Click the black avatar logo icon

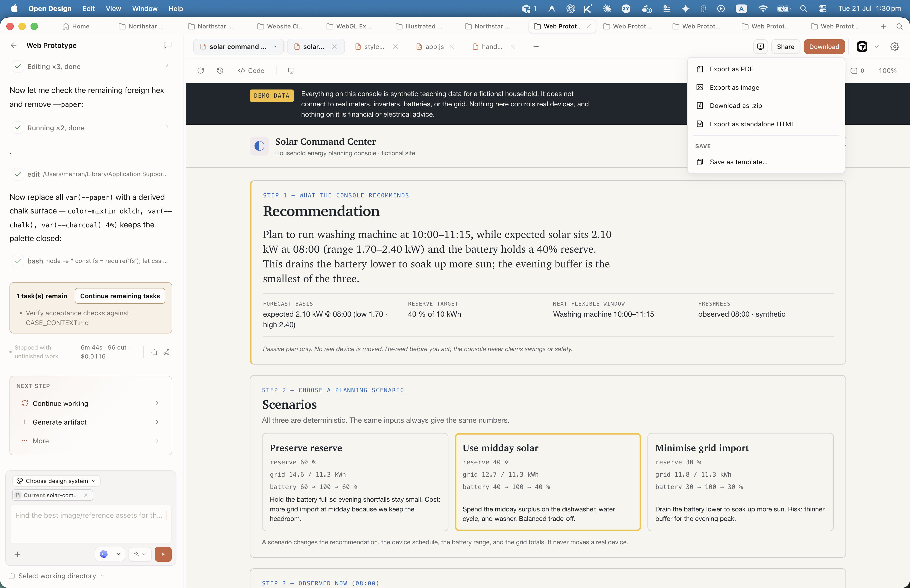coord(862,47)
